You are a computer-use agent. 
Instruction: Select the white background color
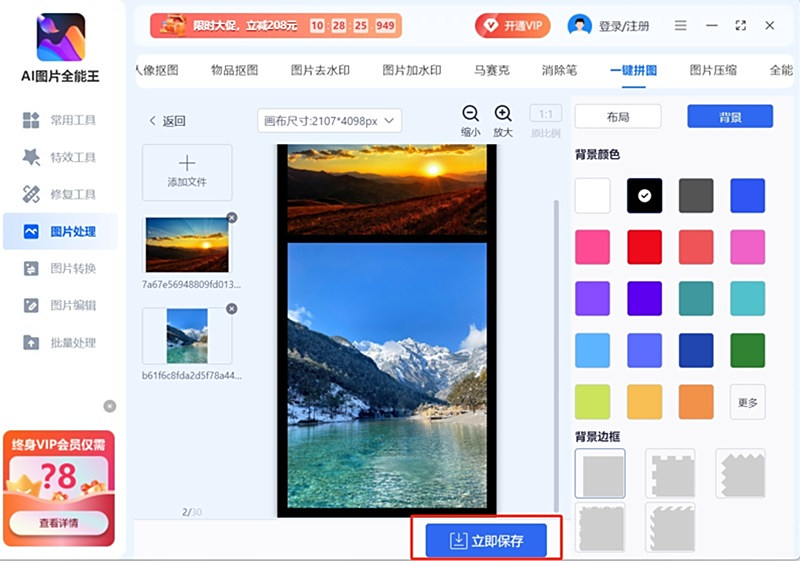point(592,195)
